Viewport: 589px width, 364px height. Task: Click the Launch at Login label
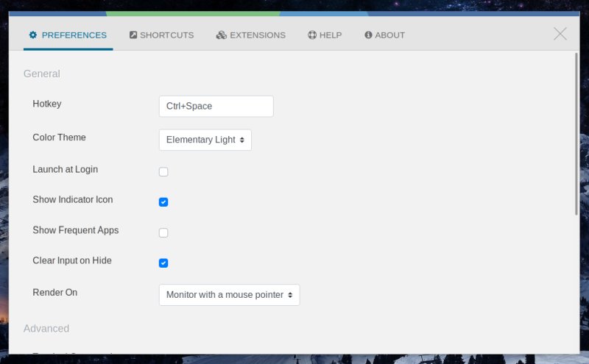point(66,170)
